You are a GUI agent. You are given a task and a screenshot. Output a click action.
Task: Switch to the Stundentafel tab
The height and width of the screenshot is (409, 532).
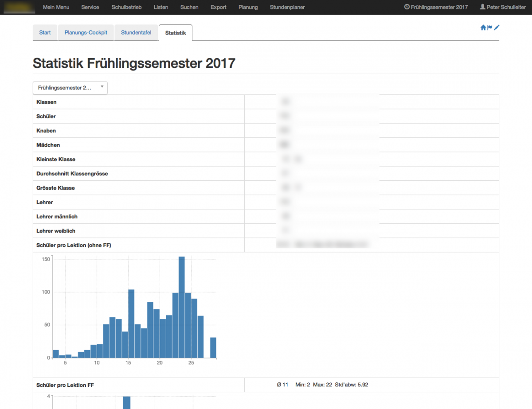coord(136,33)
